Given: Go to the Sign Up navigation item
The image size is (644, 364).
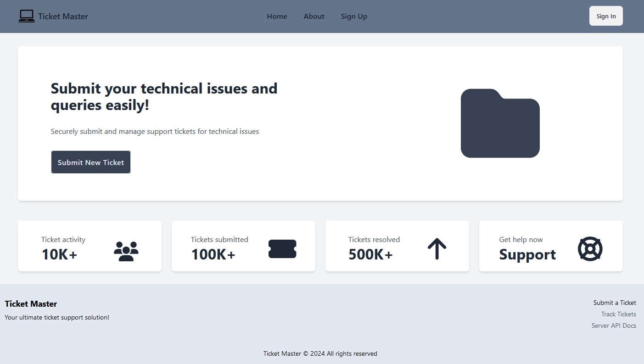Looking at the screenshot, I should point(354,17).
